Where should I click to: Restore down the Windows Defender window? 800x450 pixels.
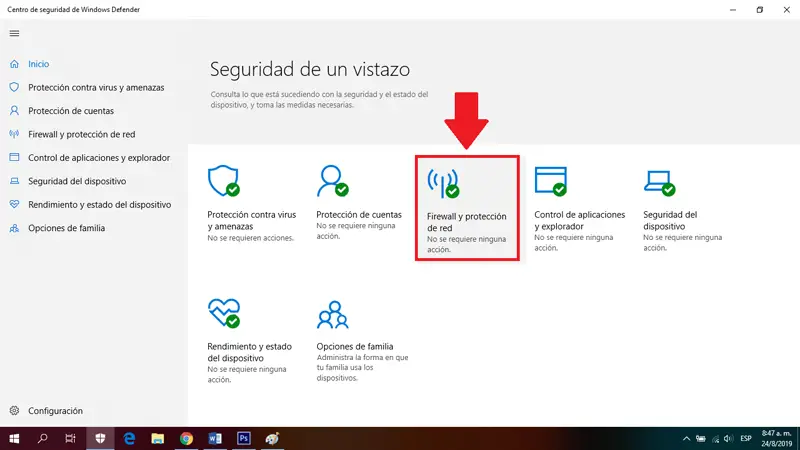click(760, 10)
